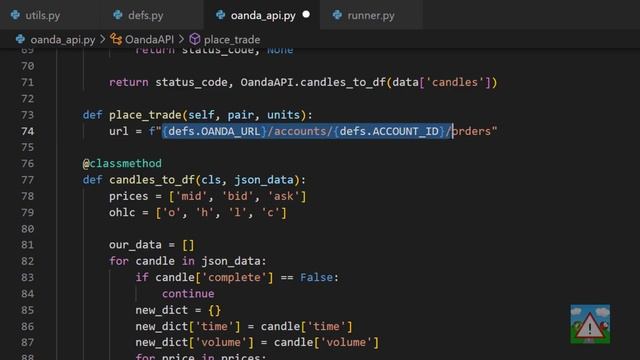Click the word 'orders' in url string

pyautogui.click(x=471, y=131)
